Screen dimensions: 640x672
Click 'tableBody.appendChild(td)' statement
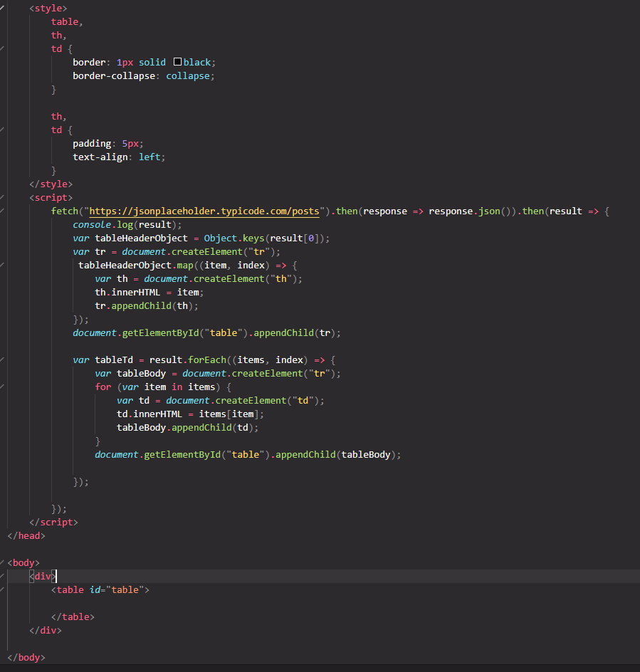coord(188,428)
